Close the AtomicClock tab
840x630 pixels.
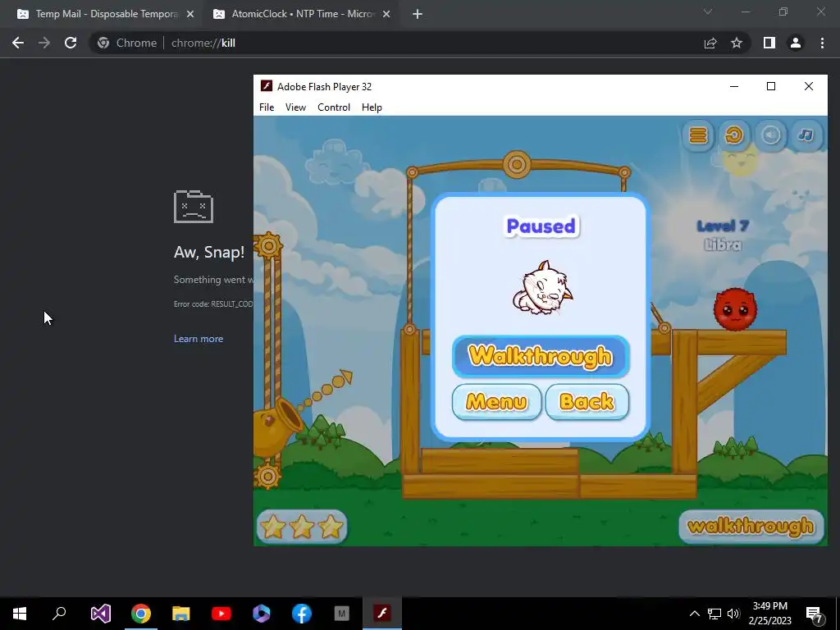click(386, 14)
